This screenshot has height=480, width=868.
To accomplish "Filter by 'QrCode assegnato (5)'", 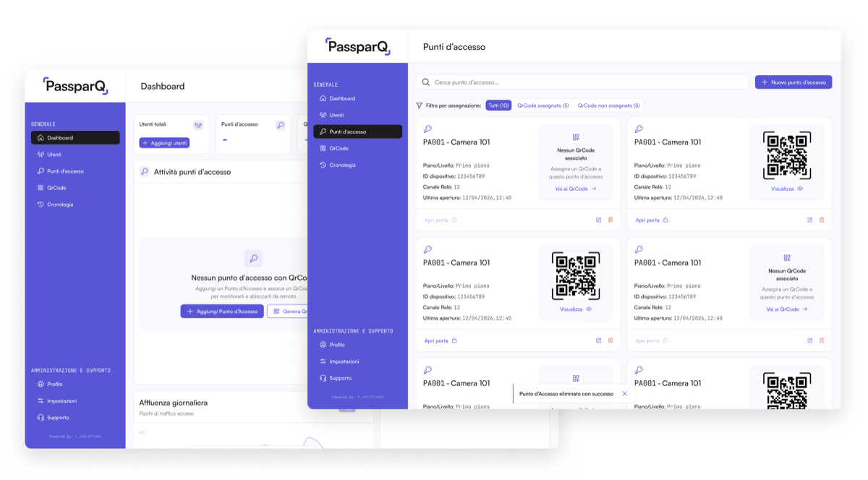I will 542,106.
